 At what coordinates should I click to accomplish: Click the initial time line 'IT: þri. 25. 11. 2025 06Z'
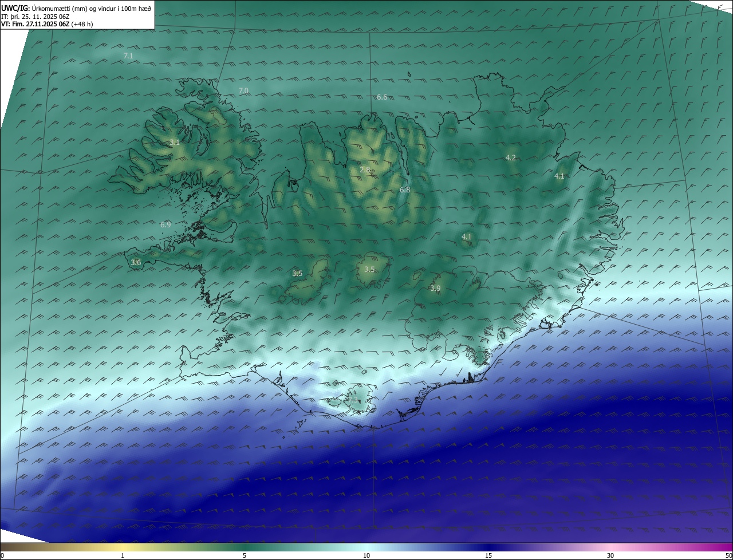[36, 17]
